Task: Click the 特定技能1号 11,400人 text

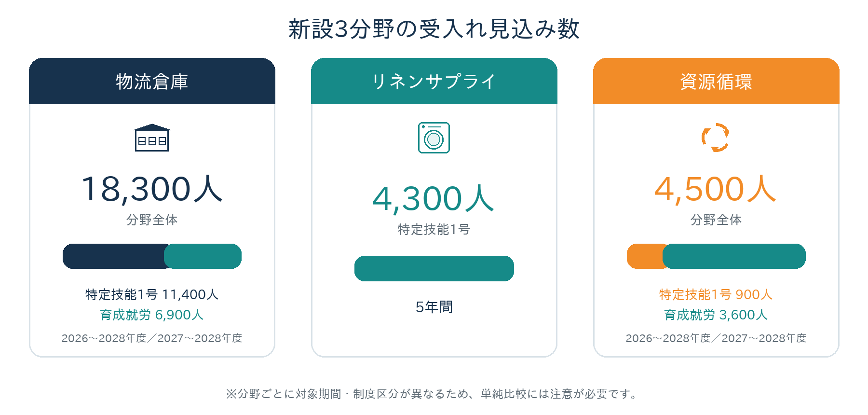Action: [152, 294]
